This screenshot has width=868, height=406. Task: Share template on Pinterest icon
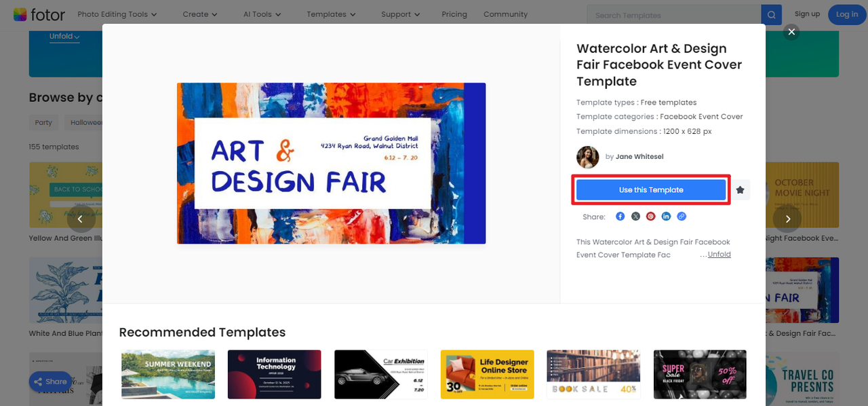650,217
